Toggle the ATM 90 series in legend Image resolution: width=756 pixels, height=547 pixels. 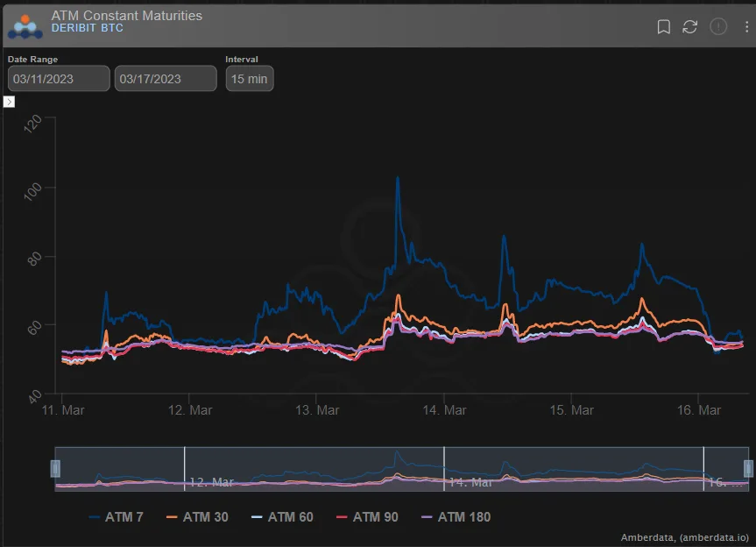[x=367, y=517]
